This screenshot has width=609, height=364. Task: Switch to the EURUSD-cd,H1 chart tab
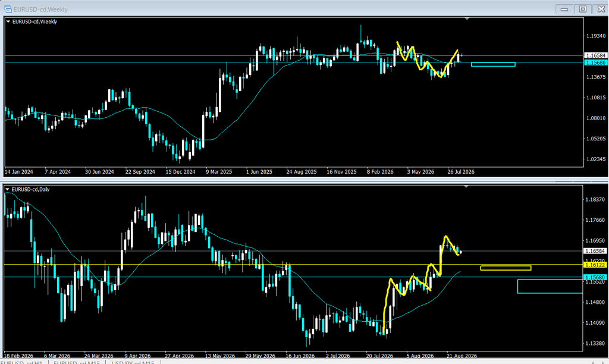pos(23,362)
